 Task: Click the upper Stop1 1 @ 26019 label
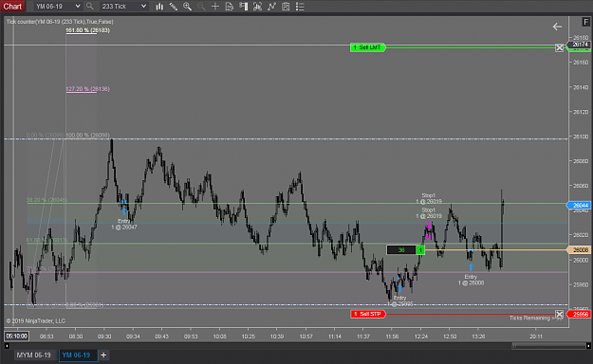point(429,198)
